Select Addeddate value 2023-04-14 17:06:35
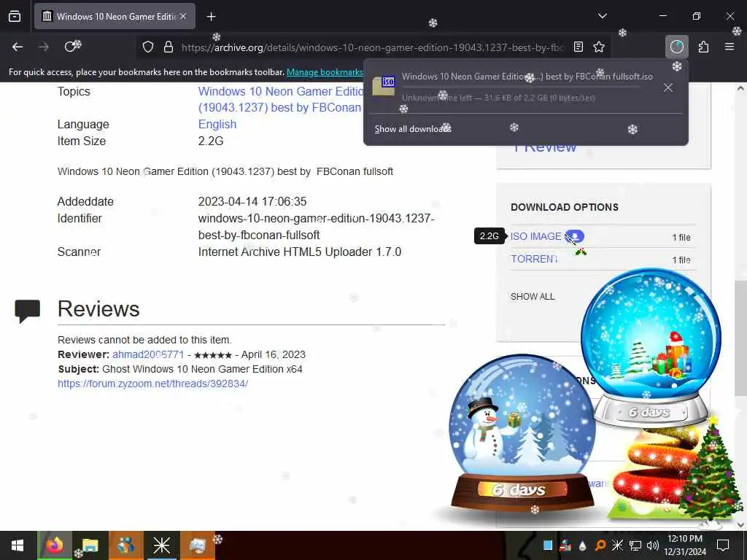Image resolution: width=747 pixels, height=560 pixels. coord(252,201)
